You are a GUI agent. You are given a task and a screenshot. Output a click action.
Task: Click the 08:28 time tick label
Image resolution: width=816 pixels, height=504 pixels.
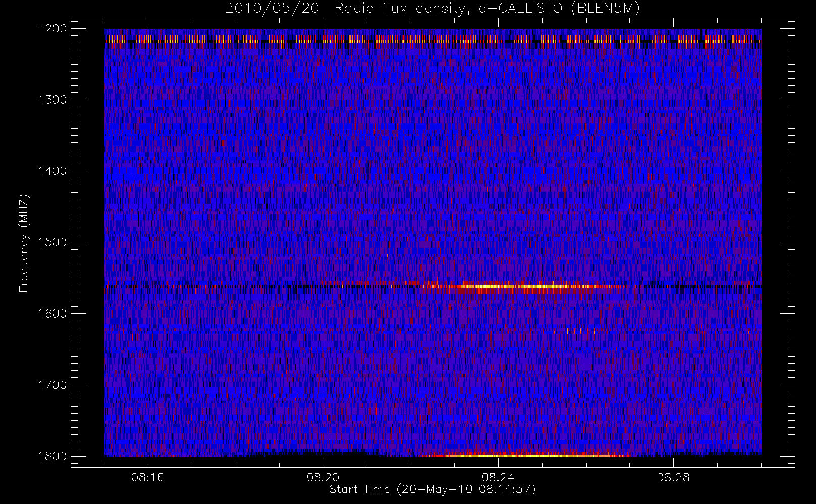(x=673, y=477)
